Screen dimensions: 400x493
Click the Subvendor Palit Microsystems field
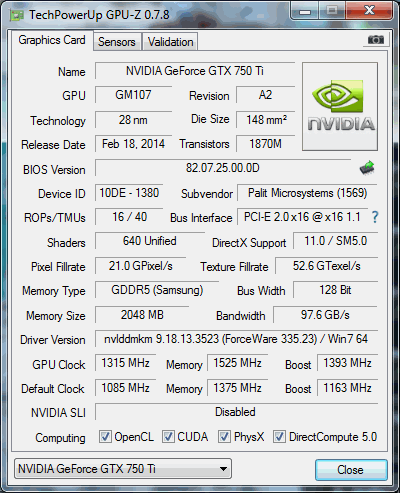[x=307, y=193]
